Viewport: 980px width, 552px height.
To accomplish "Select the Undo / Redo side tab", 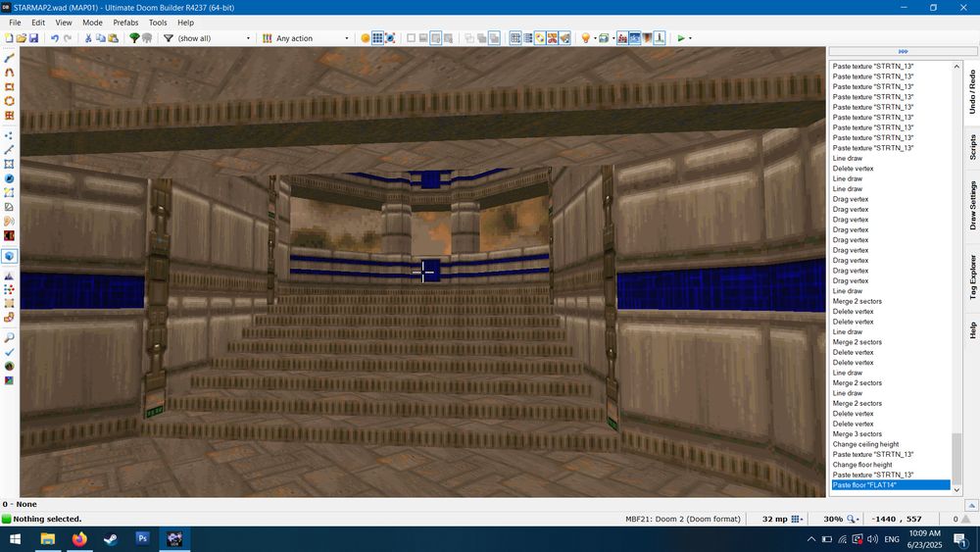I will [972, 92].
